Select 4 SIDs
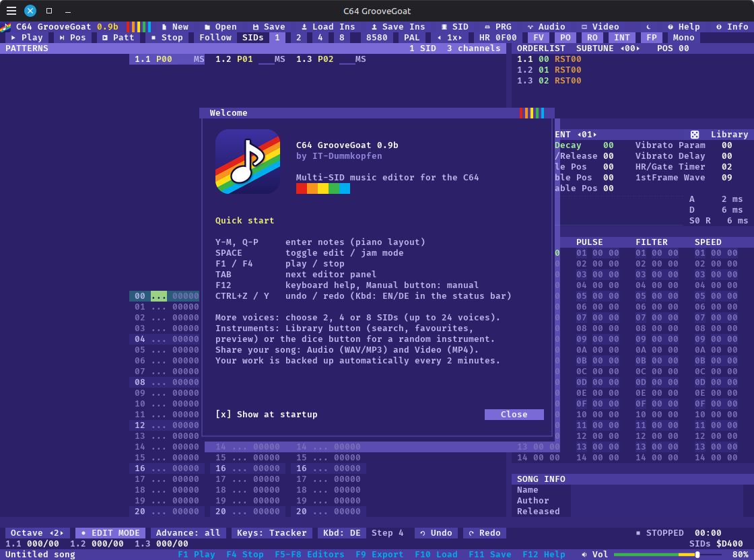This screenshot has height=560, width=754. pos(320,38)
